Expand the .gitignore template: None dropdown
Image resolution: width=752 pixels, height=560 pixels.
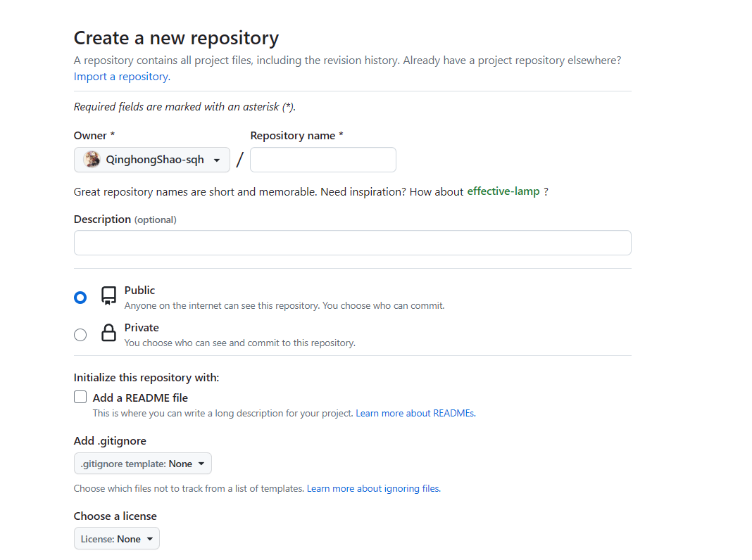coord(143,464)
